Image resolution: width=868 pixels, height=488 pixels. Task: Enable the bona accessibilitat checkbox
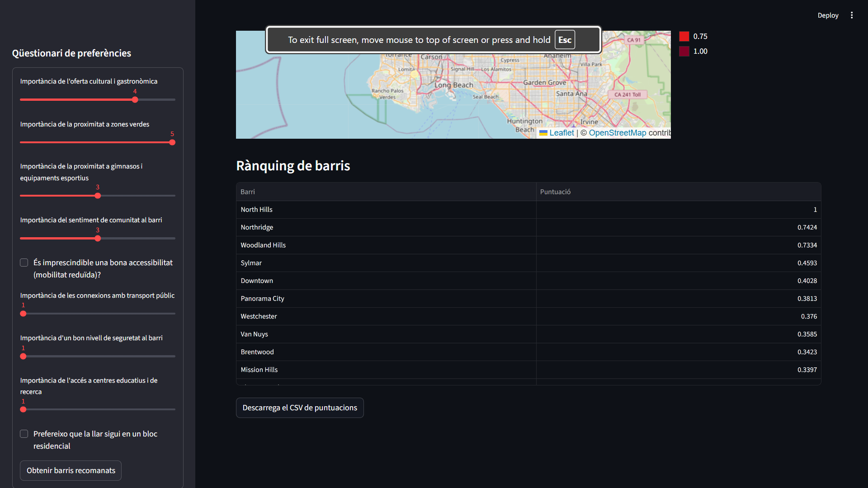pos(24,263)
